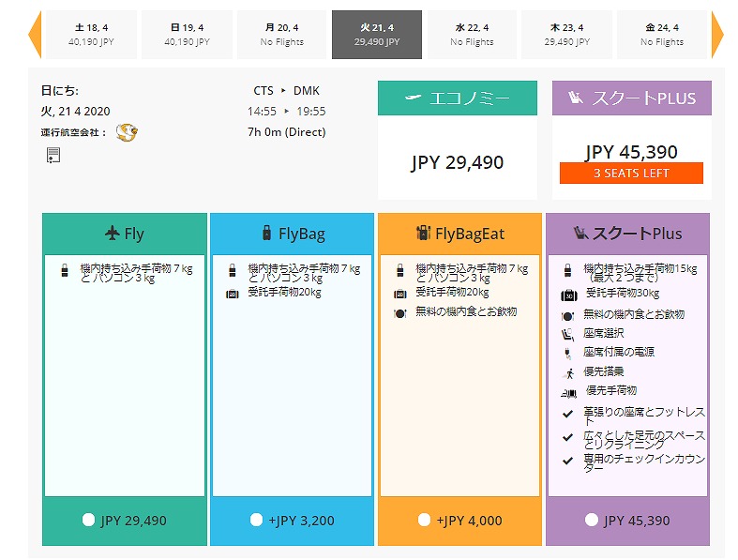Click meal icon in スクートPlus card
This screenshot has height=560, width=738.
pos(567,316)
